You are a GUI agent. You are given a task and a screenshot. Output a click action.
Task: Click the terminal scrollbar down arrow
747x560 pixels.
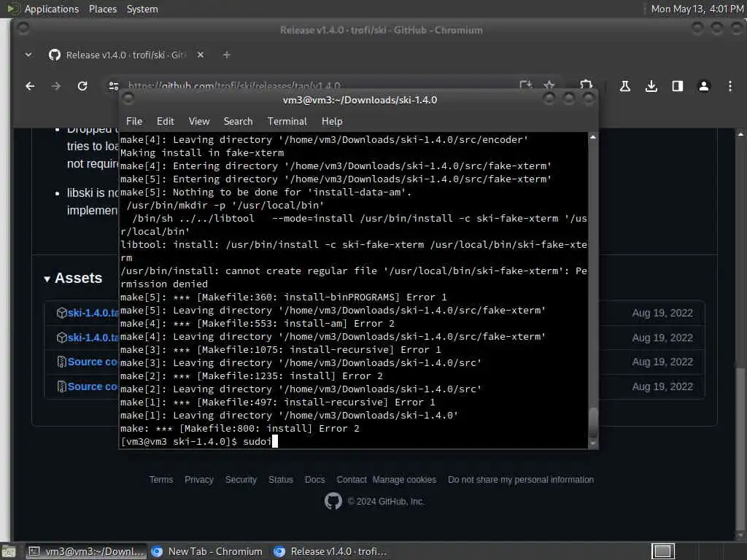592,444
